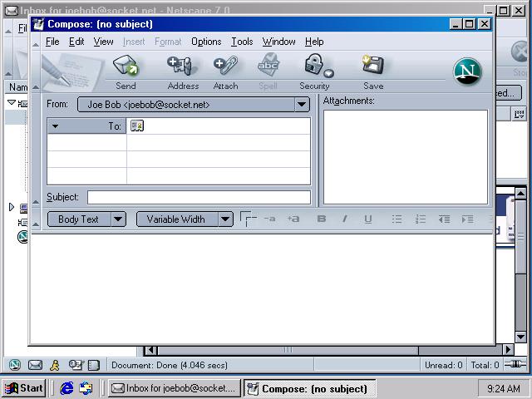Screen dimensions: 532x399
Task: Save the message as draft
Action: point(373,72)
